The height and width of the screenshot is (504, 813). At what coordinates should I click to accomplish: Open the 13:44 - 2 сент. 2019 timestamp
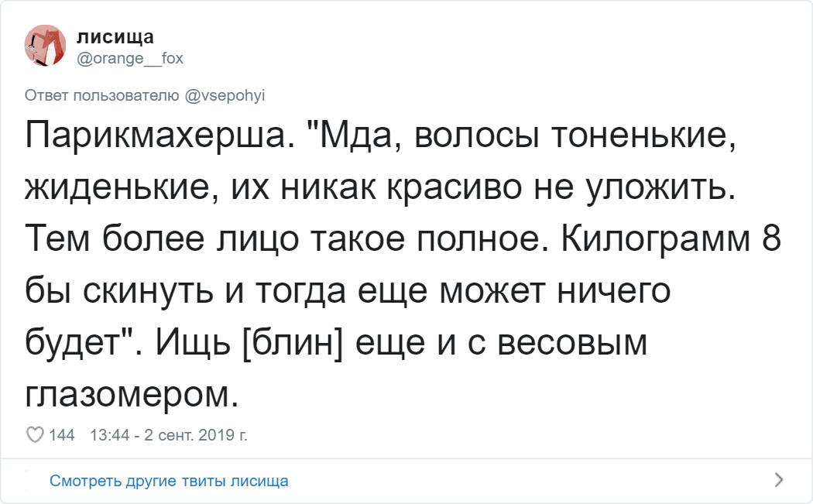click(169, 435)
